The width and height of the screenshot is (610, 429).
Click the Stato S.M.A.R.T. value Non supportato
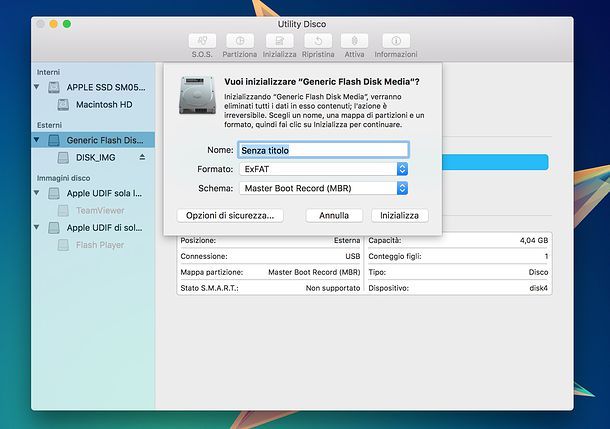coord(333,288)
